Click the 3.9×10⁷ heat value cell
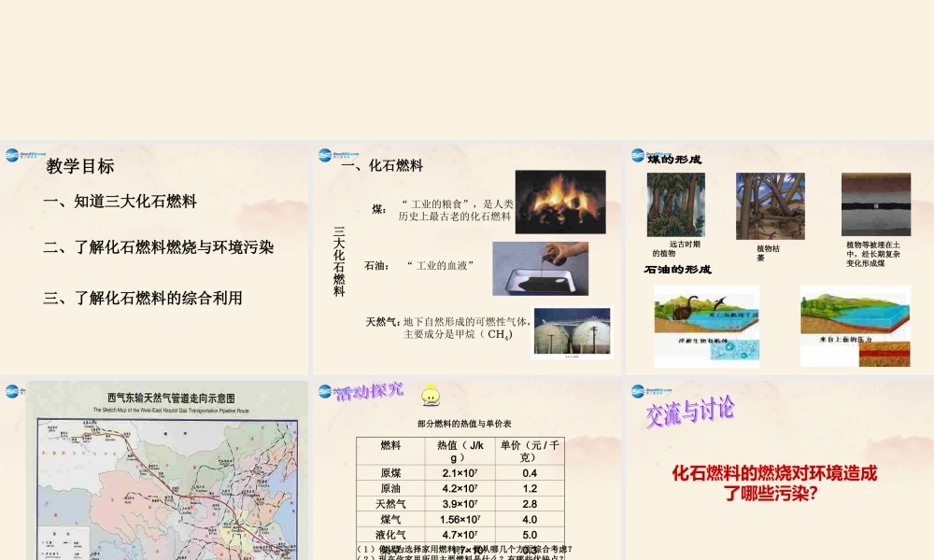The width and height of the screenshot is (934, 560). coord(460,504)
